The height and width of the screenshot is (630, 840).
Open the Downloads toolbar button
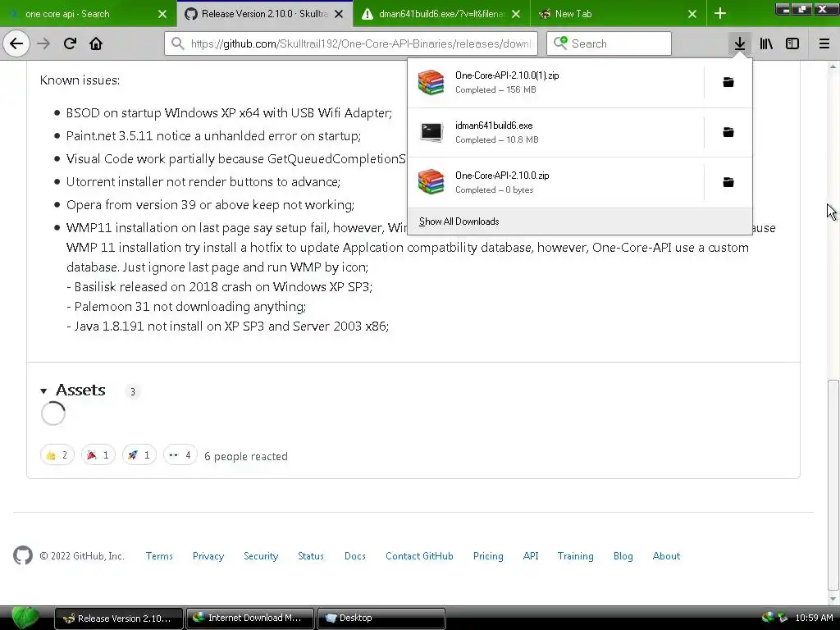739,43
